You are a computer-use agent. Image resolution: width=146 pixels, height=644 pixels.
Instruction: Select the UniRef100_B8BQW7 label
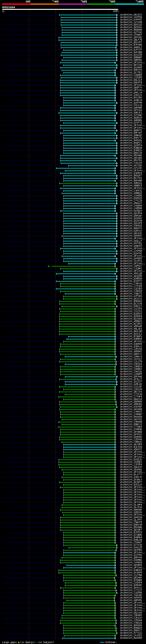tap(131, 58)
